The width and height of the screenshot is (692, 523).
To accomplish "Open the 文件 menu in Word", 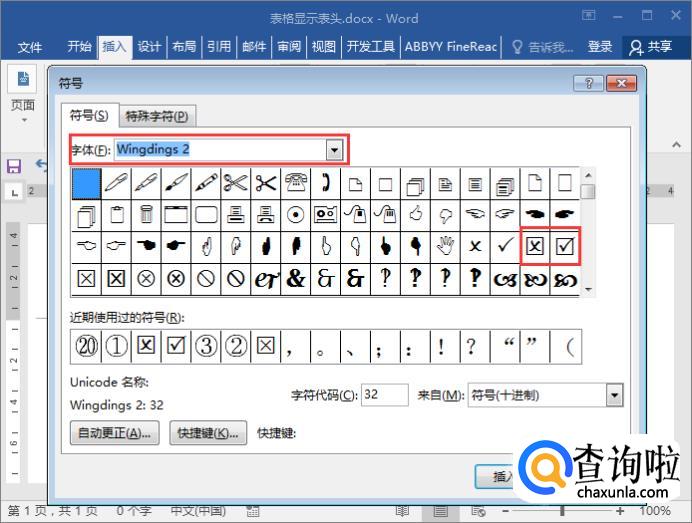I will coord(30,46).
